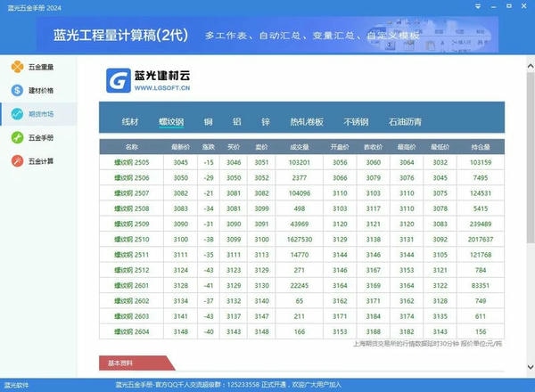Click the 最新价 column header
535x392 pixels.
click(180, 147)
